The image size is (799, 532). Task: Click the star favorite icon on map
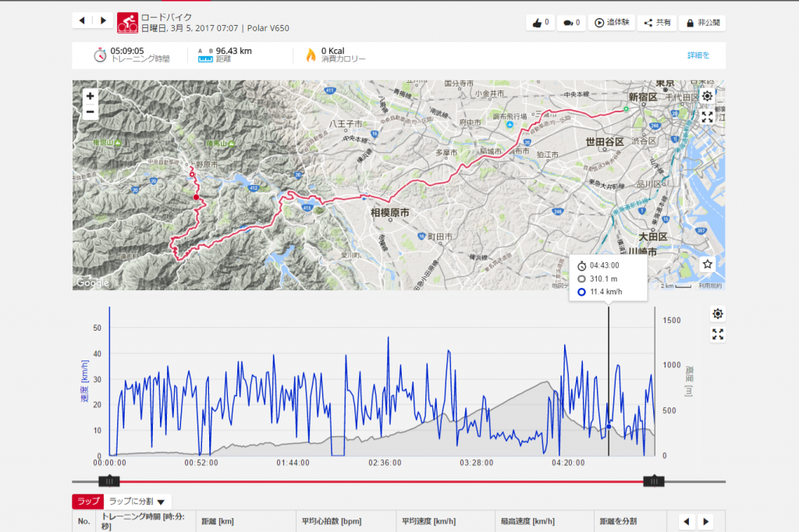pos(707,264)
